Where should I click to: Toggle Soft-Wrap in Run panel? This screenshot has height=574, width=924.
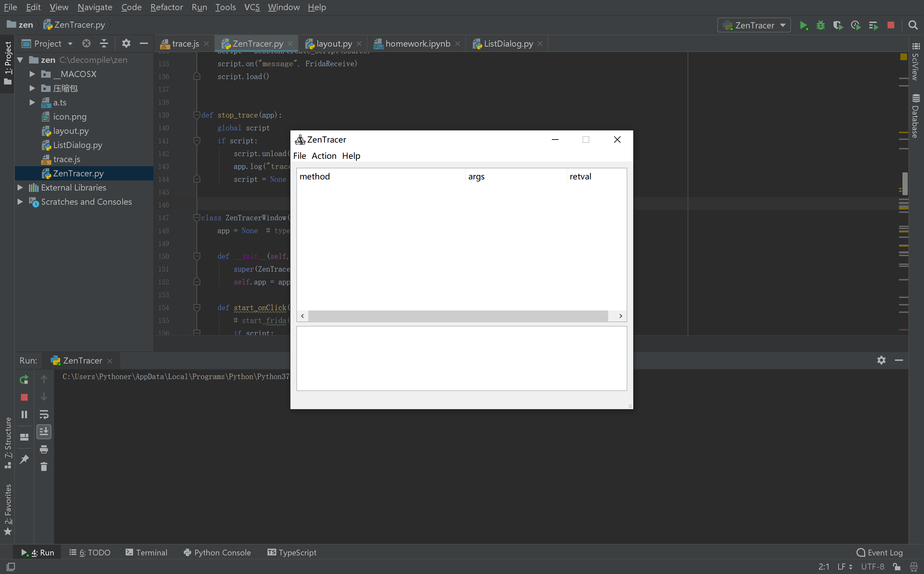click(44, 415)
